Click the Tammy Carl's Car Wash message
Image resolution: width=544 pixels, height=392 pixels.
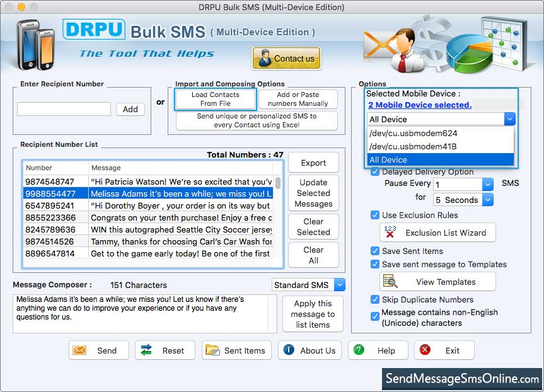[181, 241]
